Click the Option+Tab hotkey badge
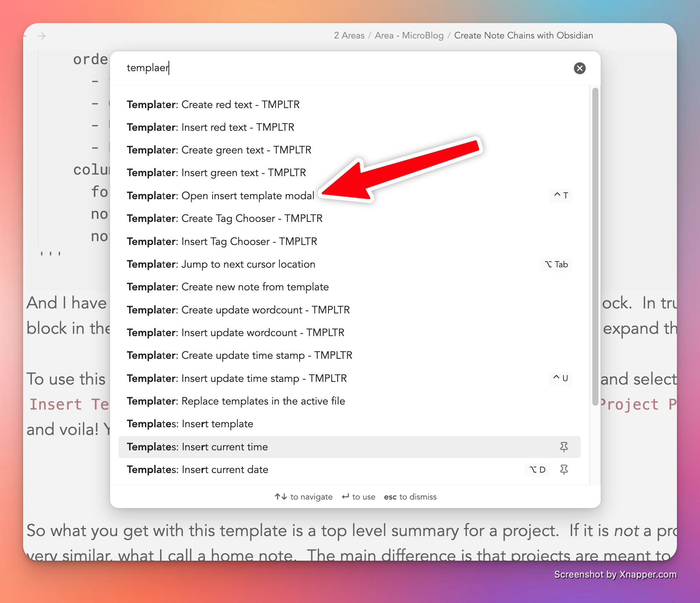This screenshot has width=700, height=603. click(x=556, y=264)
